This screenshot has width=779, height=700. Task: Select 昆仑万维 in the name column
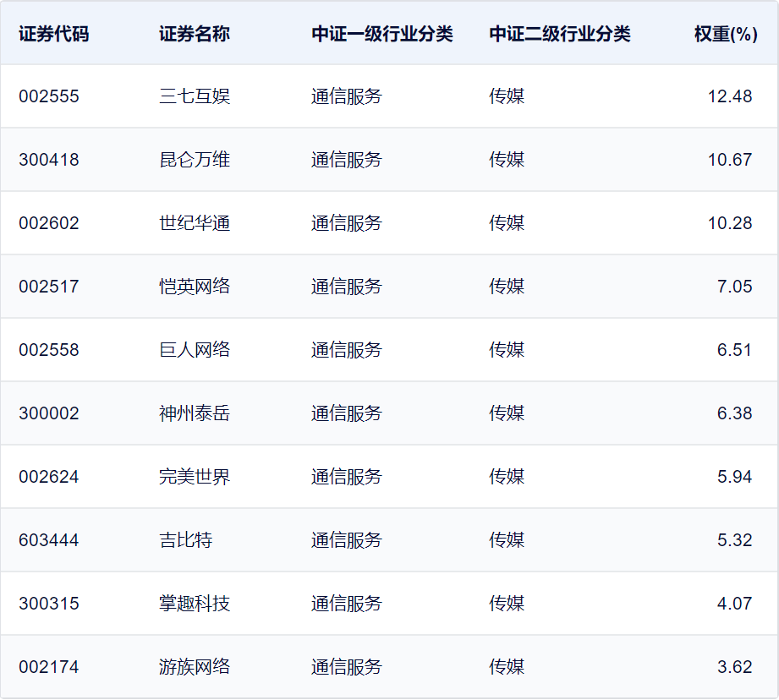[x=195, y=160]
